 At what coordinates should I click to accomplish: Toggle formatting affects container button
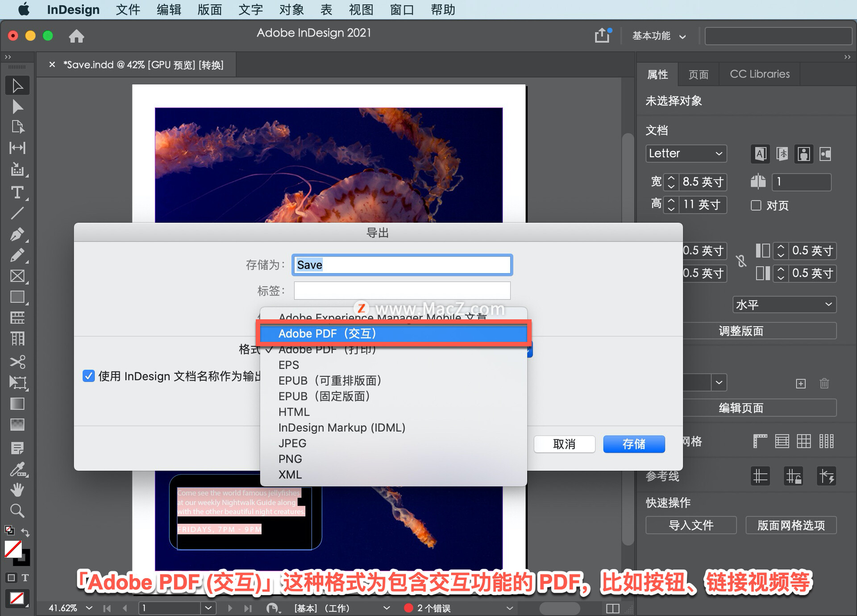coord(11,578)
